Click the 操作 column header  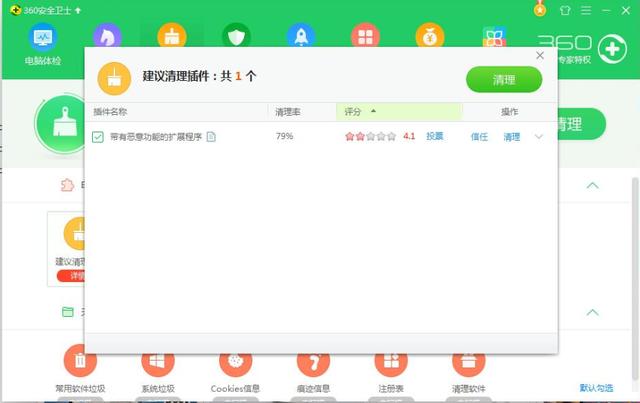click(510, 112)
